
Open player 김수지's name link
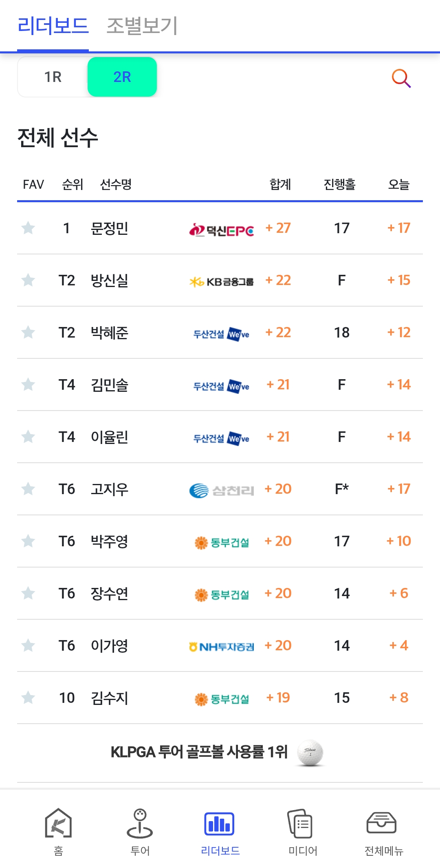click(110, 698)
